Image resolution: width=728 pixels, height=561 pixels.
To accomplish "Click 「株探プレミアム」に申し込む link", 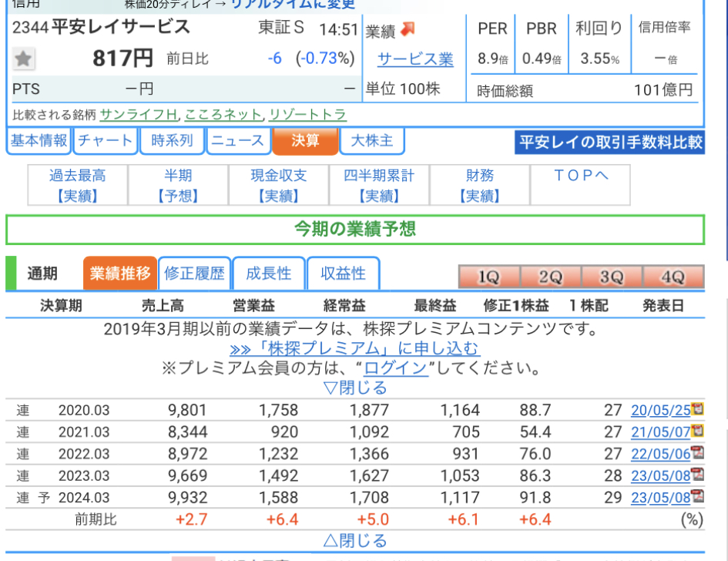I will pyautogui.click(x=354, y=348).
